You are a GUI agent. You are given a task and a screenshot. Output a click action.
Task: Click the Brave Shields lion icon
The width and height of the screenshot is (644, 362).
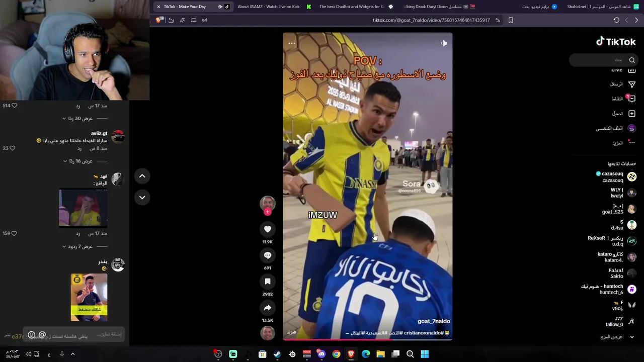click(x=159, y=20)
